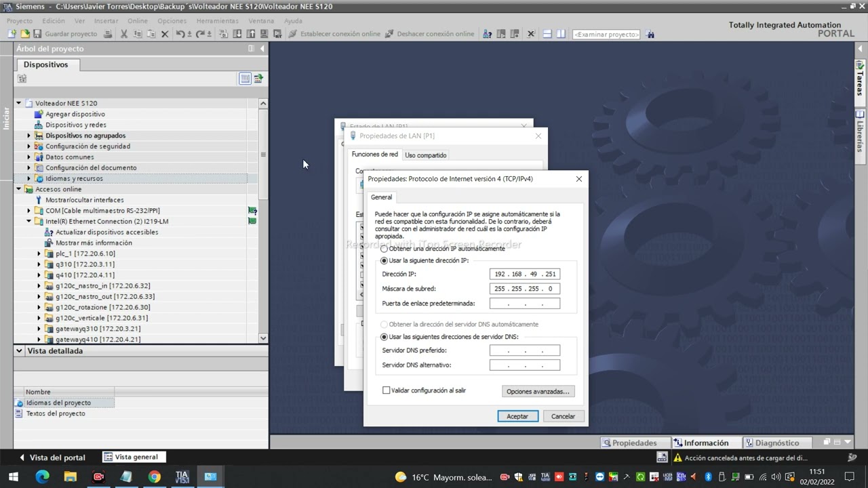Open the Proyecto menu
The width and height of the screenshot is (868, 488).
coord(20,21)
